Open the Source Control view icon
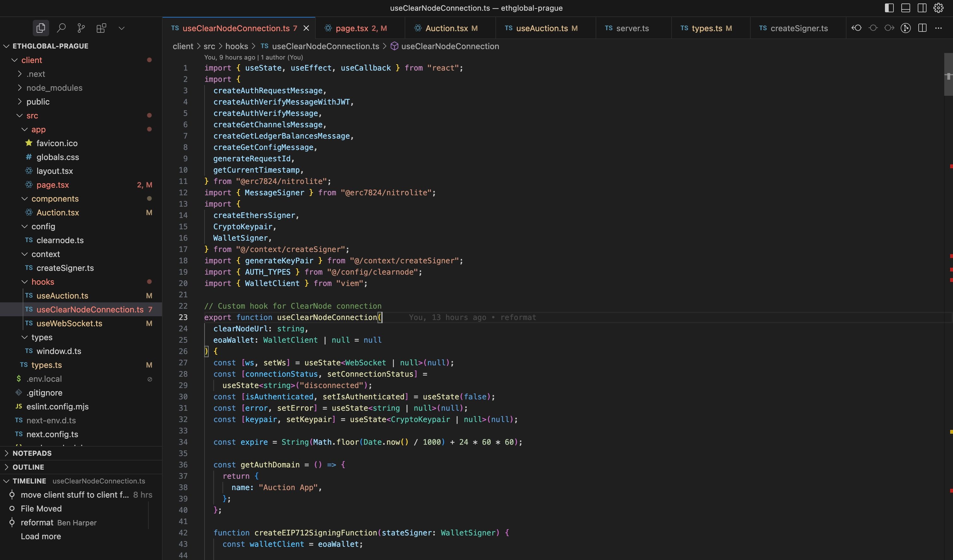The image size is (953, 560). point(81,28)
